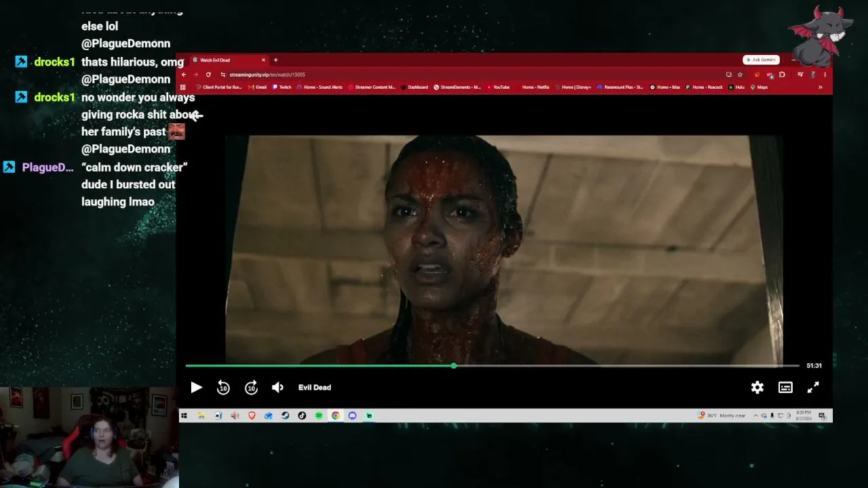
Task: Enter fullscreen mode for the video
Action: [x=813, y=388]
